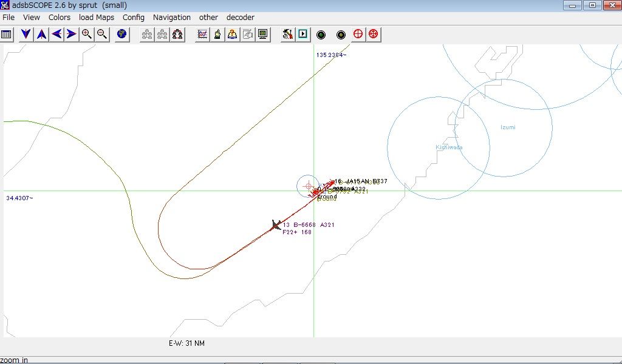
Task: Toggle the first round indicator button
Action: [321, 34]
